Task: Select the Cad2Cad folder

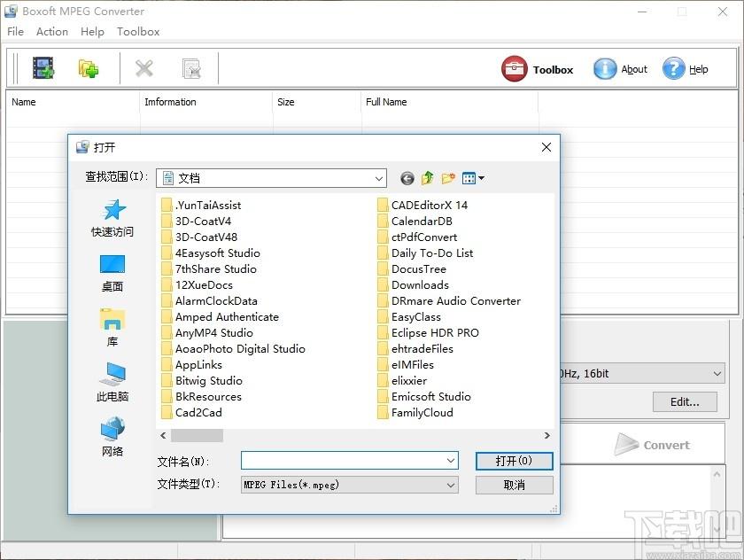Action: 191,412
